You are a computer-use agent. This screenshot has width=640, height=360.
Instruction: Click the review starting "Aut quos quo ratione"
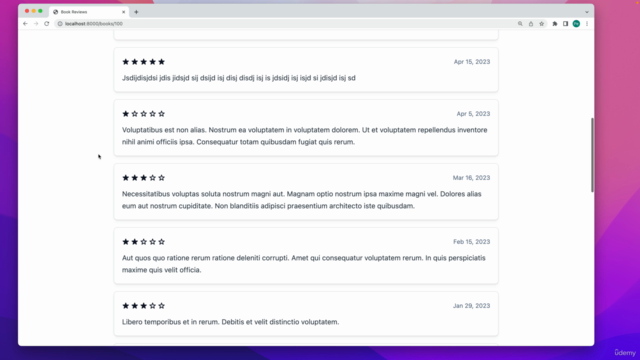[x=304, y=264]
